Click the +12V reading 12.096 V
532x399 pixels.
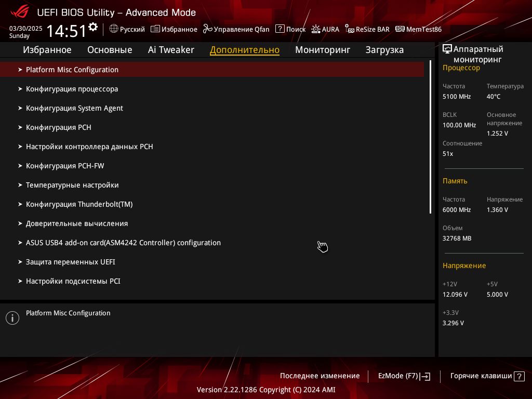click(x=455, y=295)
